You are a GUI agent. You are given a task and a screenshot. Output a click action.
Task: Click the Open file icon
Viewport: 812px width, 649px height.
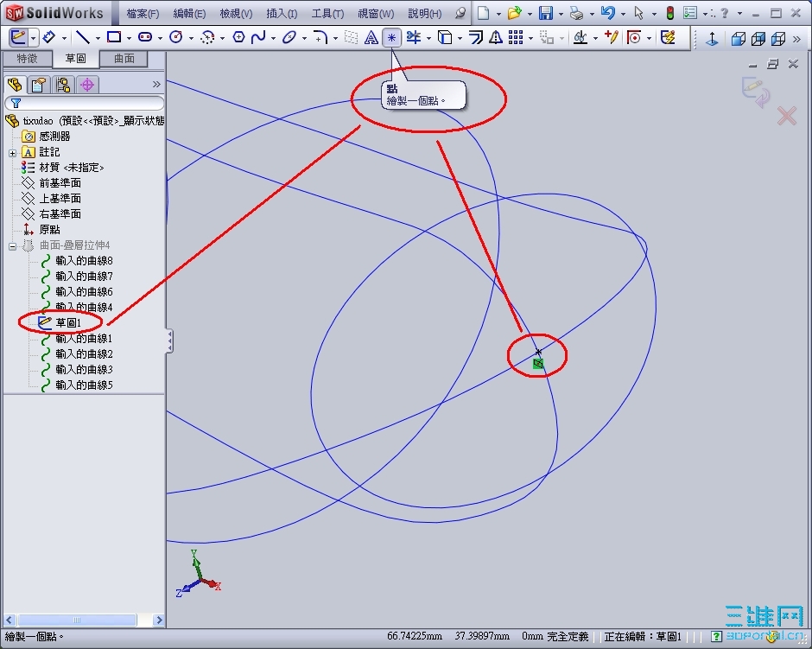[x=514, y=13]
